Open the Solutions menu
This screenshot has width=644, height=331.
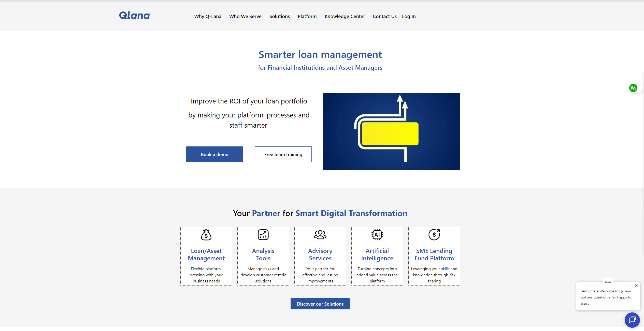[x=279, y=17]
